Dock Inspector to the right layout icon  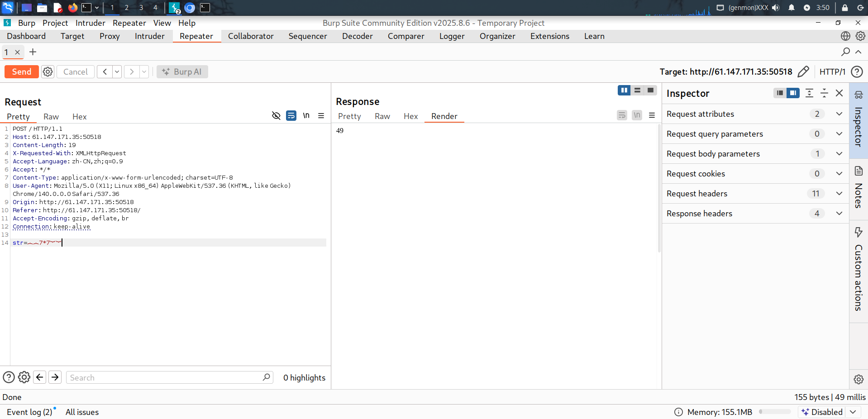(793, 93)
